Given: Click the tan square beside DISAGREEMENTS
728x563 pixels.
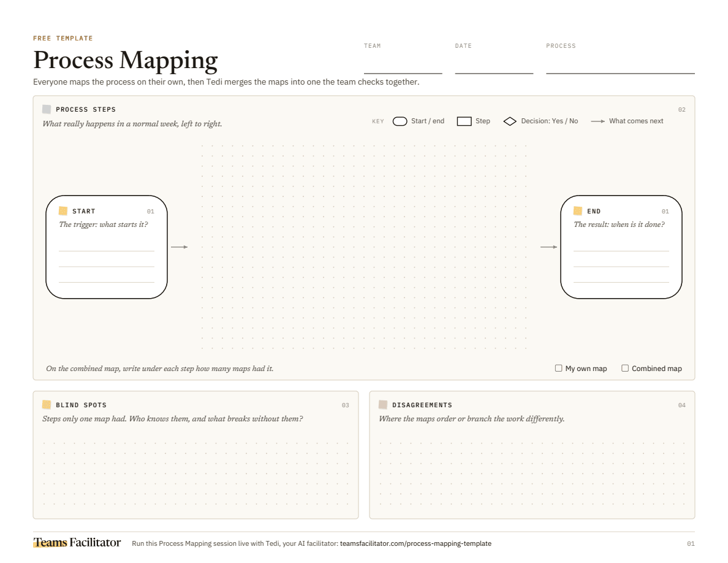Looking at the screenshot, I should click(383, 405).
